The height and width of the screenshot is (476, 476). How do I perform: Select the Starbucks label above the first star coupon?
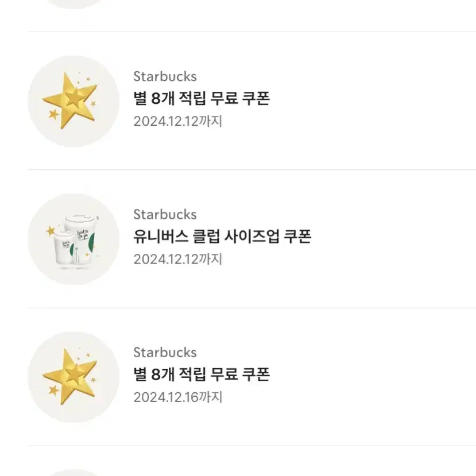[x=165, y=76]
